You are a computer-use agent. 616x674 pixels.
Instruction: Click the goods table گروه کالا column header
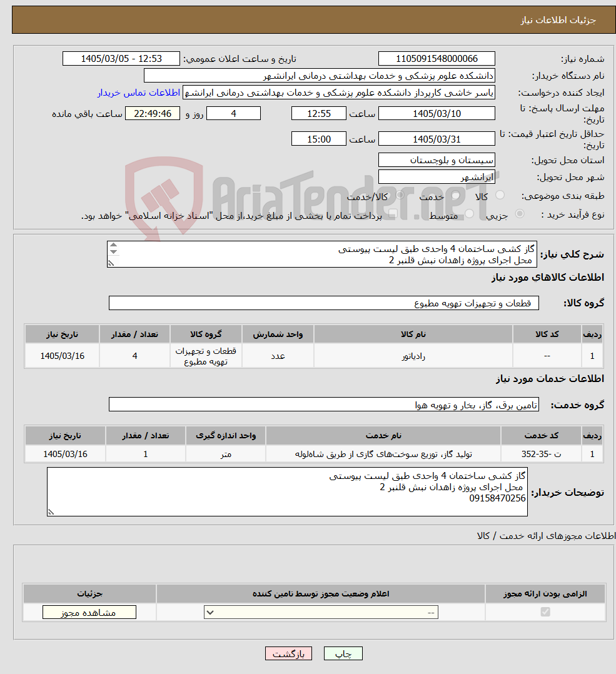pos(206,334)
